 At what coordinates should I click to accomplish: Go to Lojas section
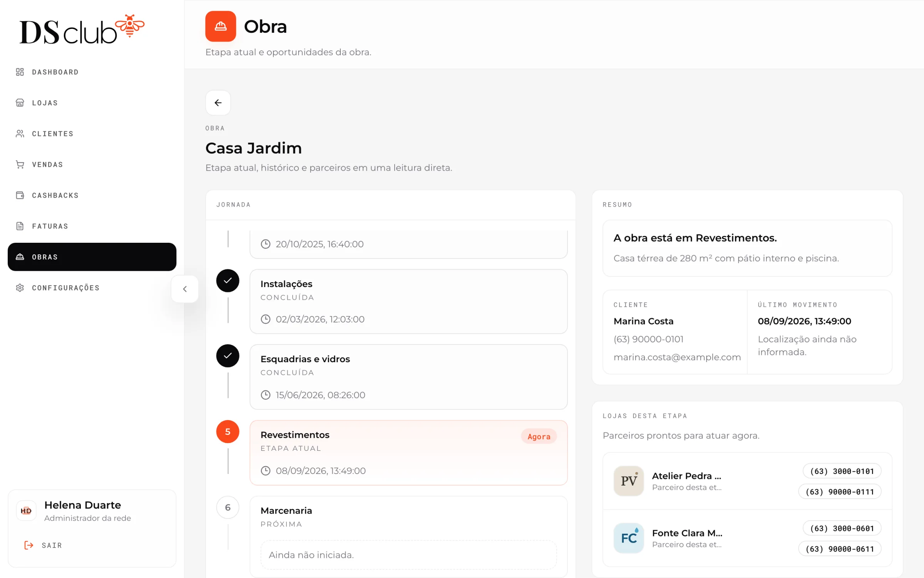[92, 103]
